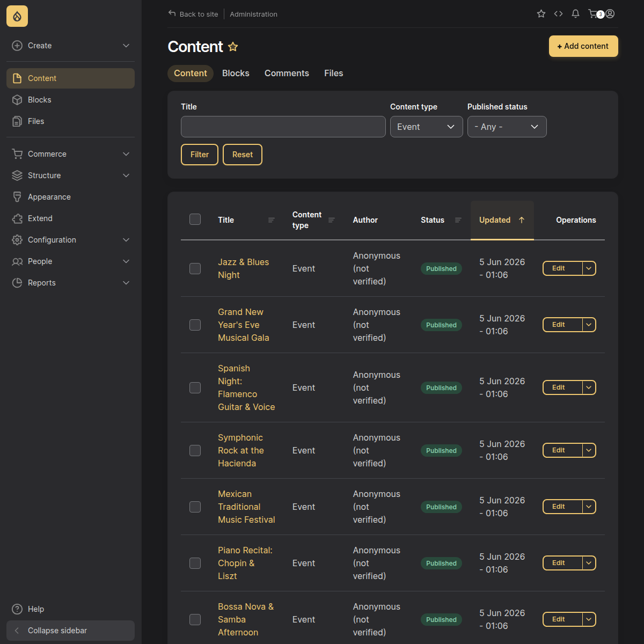
Task: Click Back to site link
Action: 193,14
